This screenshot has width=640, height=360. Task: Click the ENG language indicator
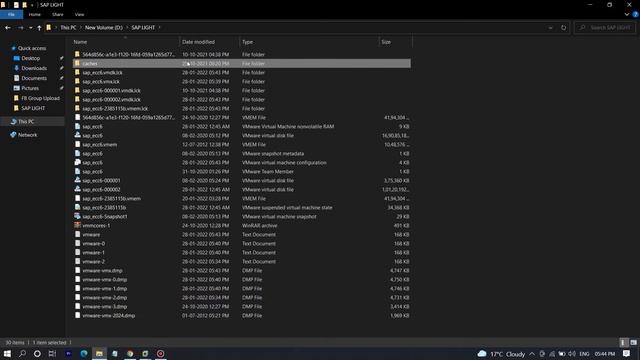click(x=584, y=354)
